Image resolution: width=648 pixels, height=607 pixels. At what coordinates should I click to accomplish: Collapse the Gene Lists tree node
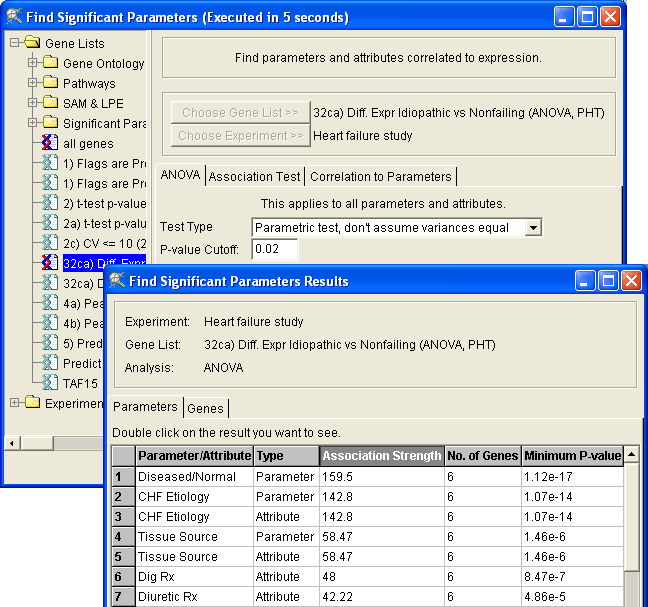coord(14,44)
